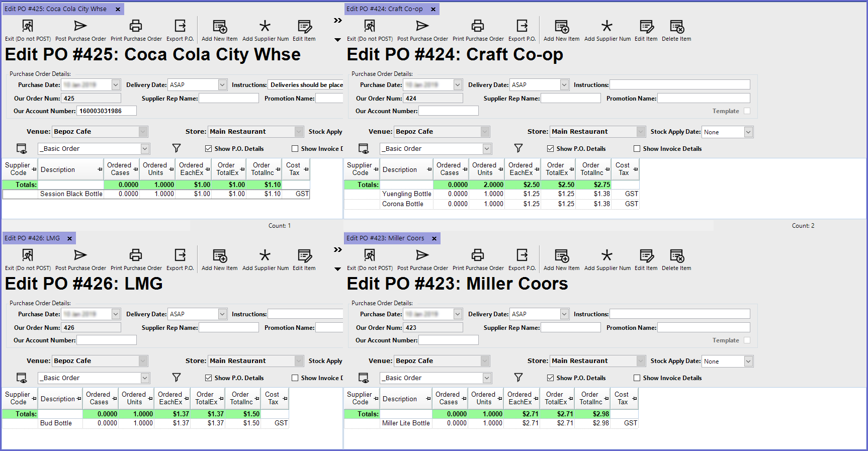This screenshot has width=868, height=451.
Task: Open _Basic Order dropdown in PO #424
Action: point(487,149)
